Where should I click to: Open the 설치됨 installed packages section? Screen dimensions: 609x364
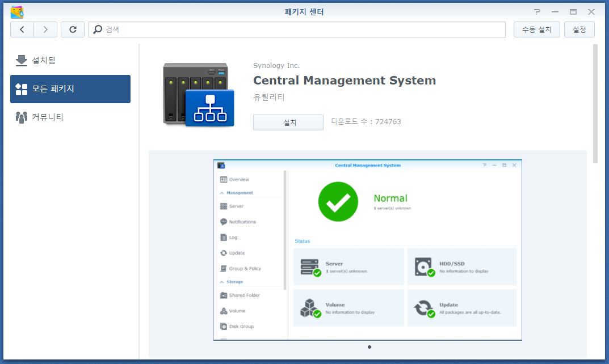pos(70,61)
